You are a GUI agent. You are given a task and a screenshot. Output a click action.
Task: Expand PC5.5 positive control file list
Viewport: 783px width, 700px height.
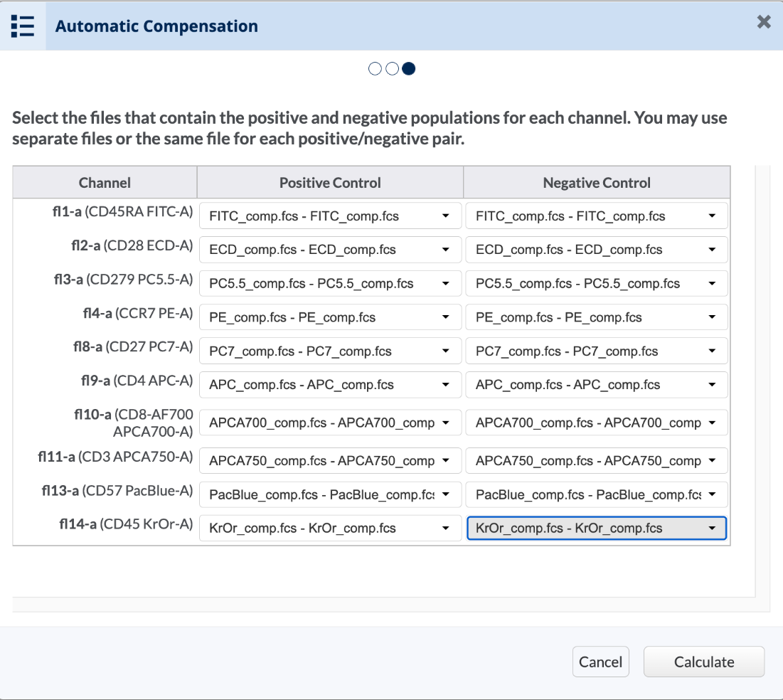[330, 284]
